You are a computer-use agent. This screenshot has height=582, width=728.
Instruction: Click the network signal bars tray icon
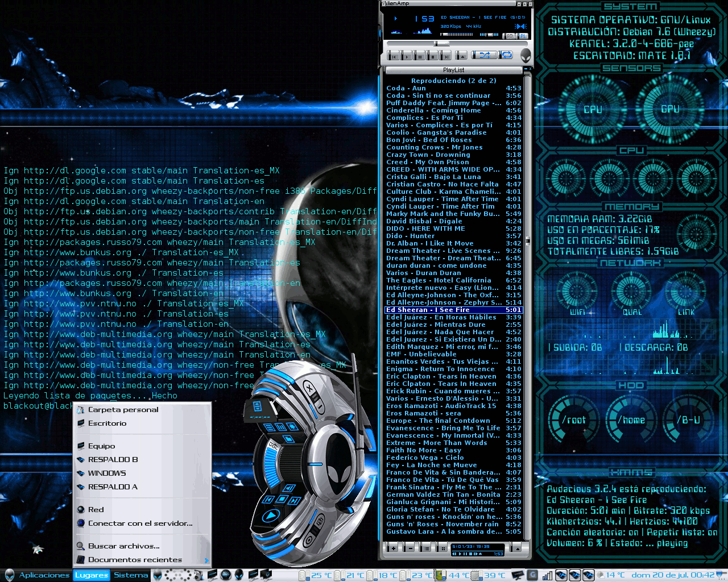tap(547, 576)
